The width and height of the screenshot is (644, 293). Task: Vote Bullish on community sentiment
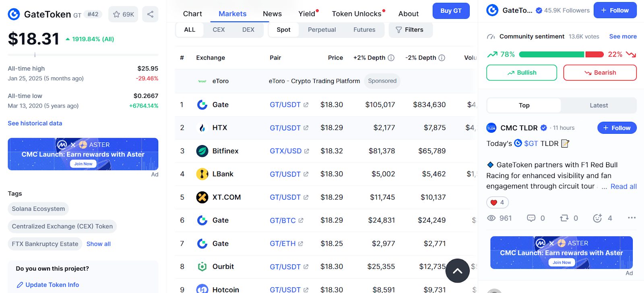point(522,73)
